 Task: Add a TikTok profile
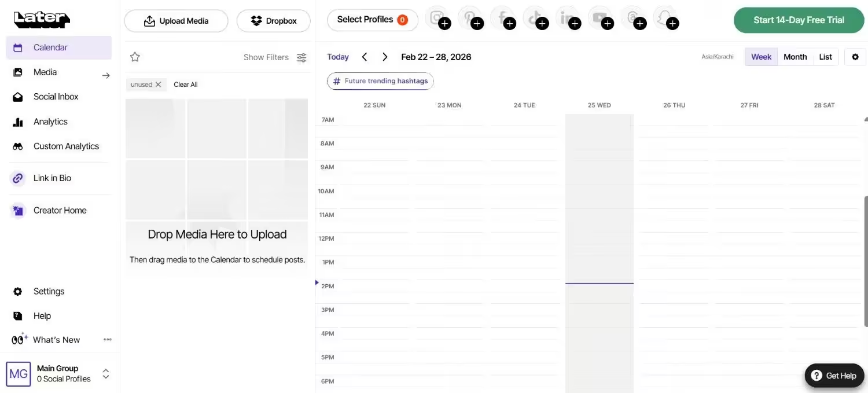click(x=535, y=19)
